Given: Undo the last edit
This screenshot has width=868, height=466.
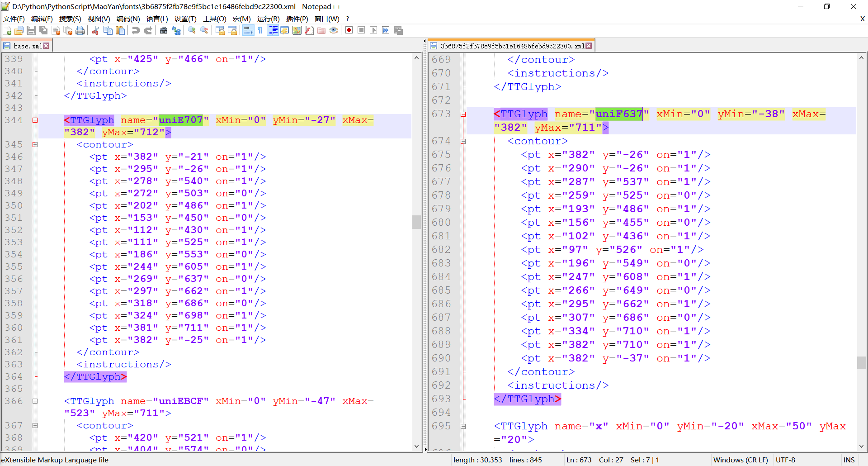Looking at the screenshot, I should [x=136, y=31].
